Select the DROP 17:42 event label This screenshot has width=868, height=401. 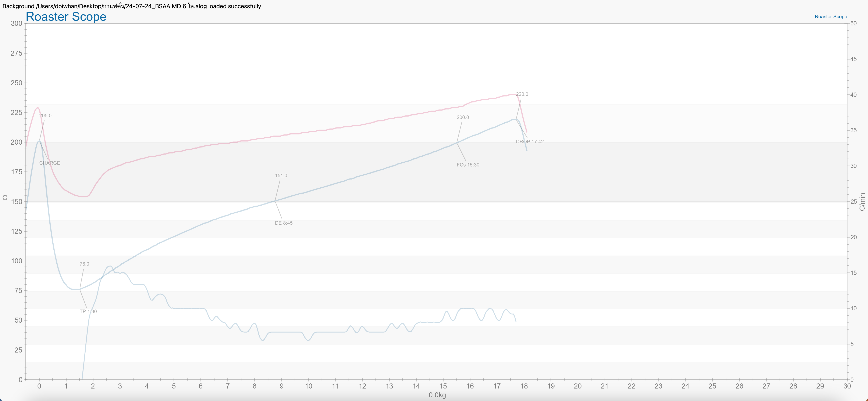coord(530,142)
